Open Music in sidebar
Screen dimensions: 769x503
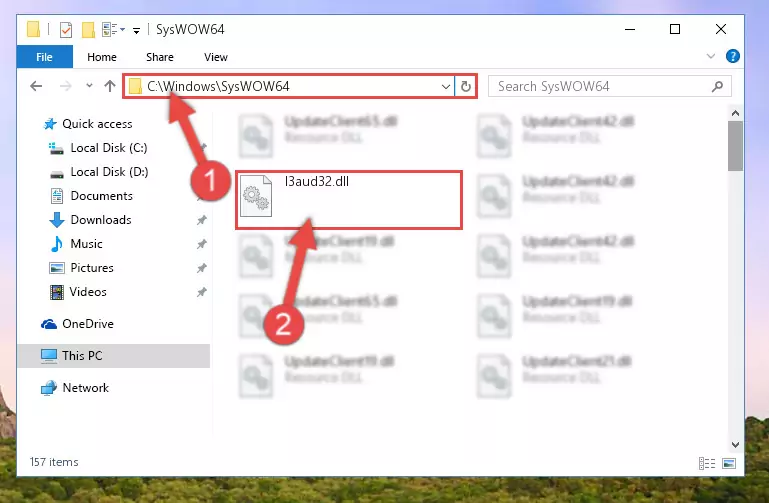pyautogui.click(x=86, y=244)
